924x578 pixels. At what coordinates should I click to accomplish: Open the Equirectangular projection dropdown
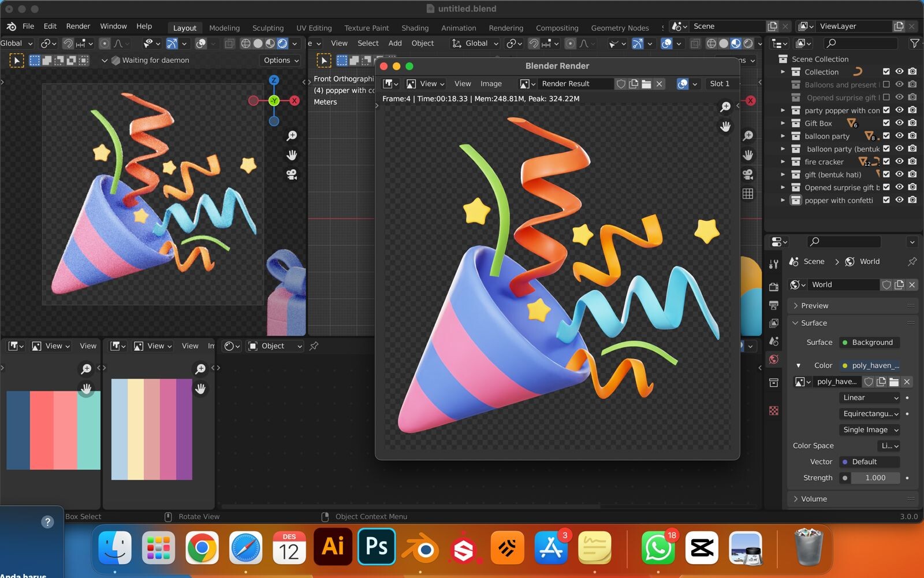coord(870,414)
